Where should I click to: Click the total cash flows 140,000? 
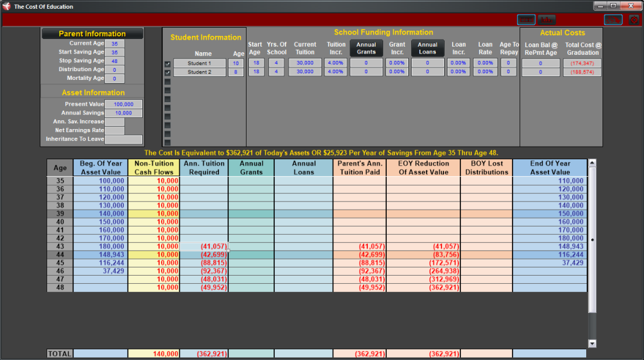154,354
